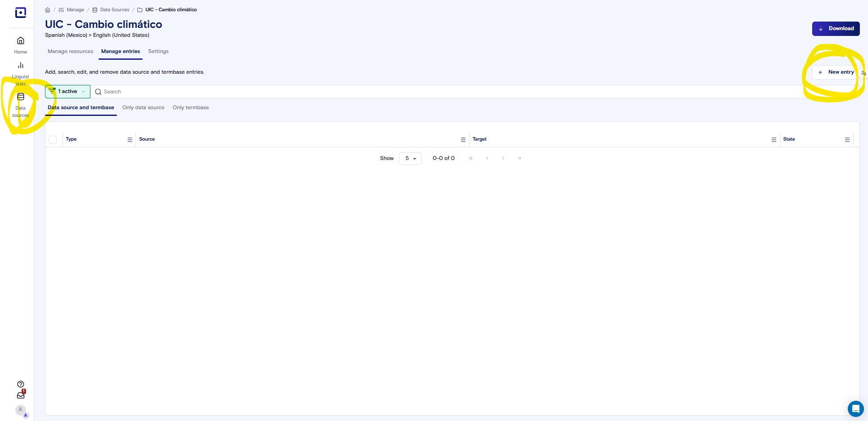Open the Data sources section in sidebar
This screenshot has height=421, width=868.
pos(20,104)
